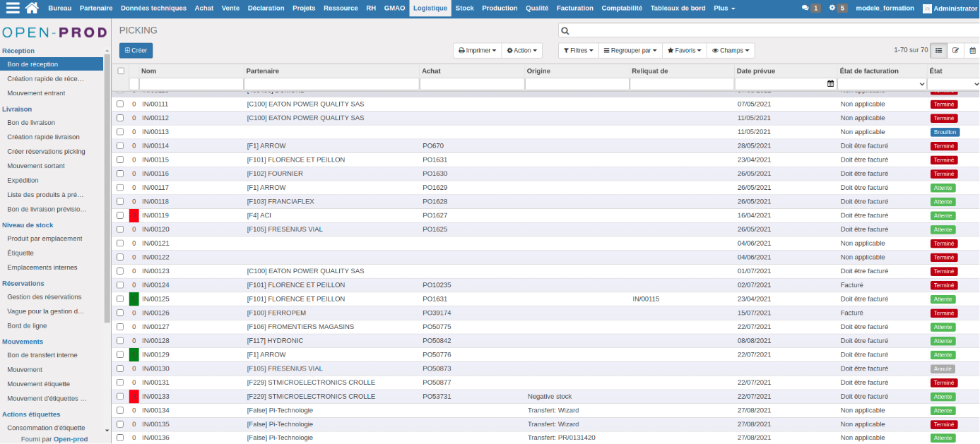Open the Filtres dropdown
Image resolution: width=980 pixels, height=444 pixels.
(578, 51)
